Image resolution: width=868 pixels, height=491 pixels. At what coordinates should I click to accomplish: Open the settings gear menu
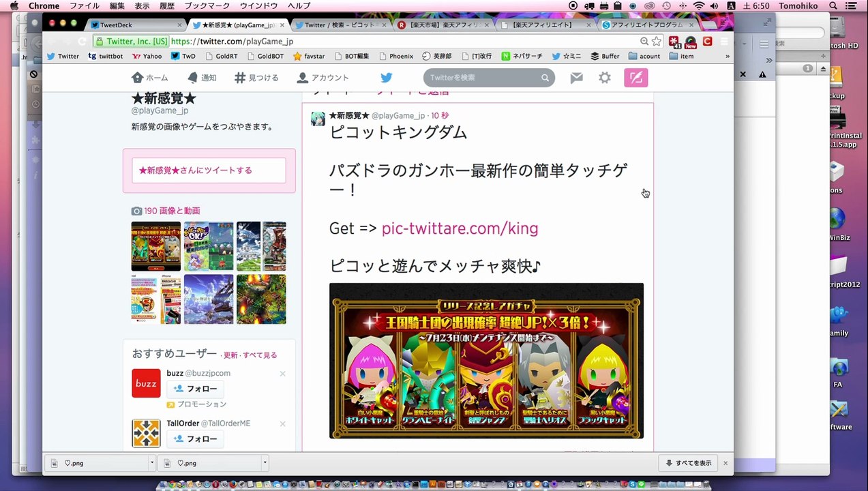click(605, 78)
